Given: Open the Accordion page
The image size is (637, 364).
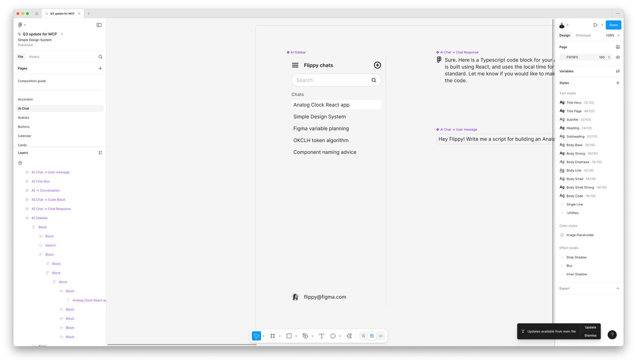Looking at the screenshot, I should pos(25,99).
